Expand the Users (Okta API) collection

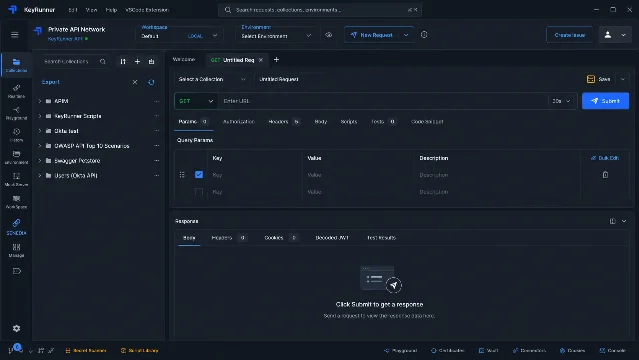[40, 176]
